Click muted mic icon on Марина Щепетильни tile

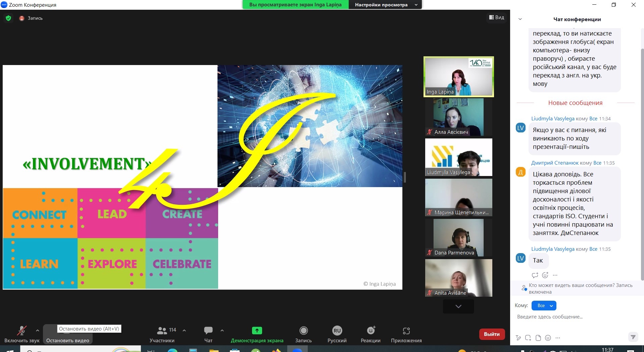point(430,213)
